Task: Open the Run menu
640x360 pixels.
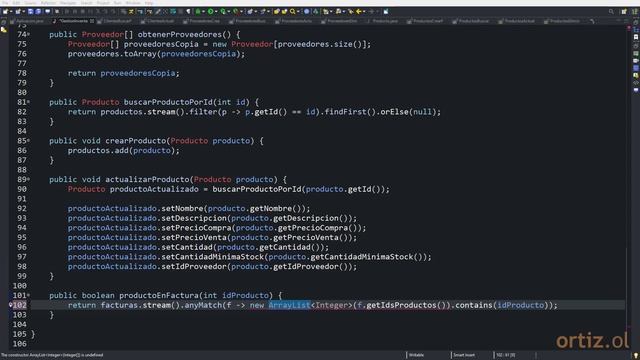Action: (x=117, y=3)
